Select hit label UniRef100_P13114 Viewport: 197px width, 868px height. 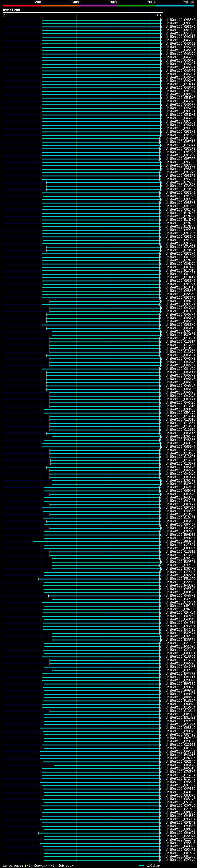coord(180,84)
